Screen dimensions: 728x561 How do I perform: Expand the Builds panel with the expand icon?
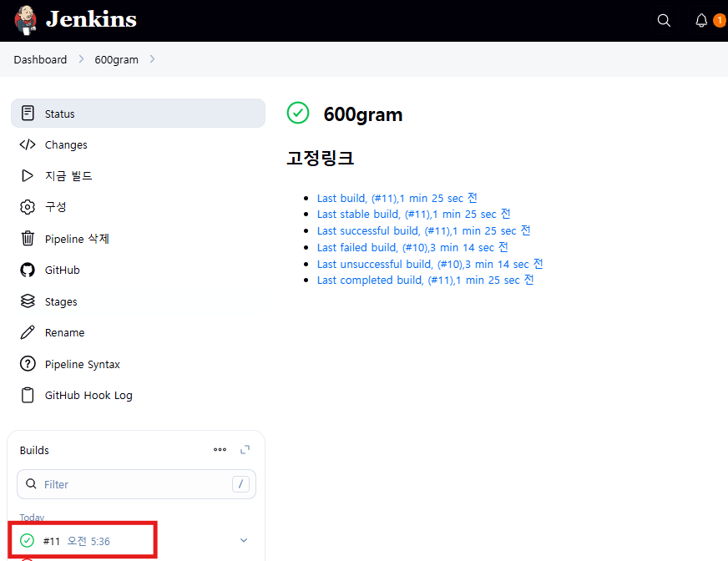coord(245,449)
